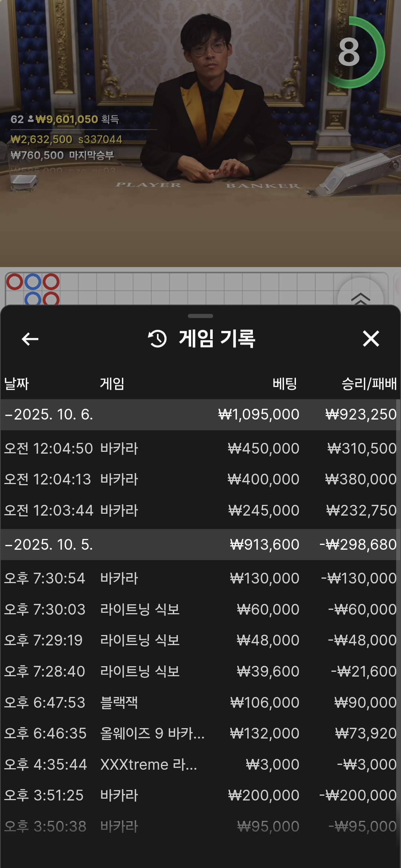Image resolution: width=401 pixels, height=868 pixels.
Task: Tap the green countdown timer circle
Action: coord(350,52)
